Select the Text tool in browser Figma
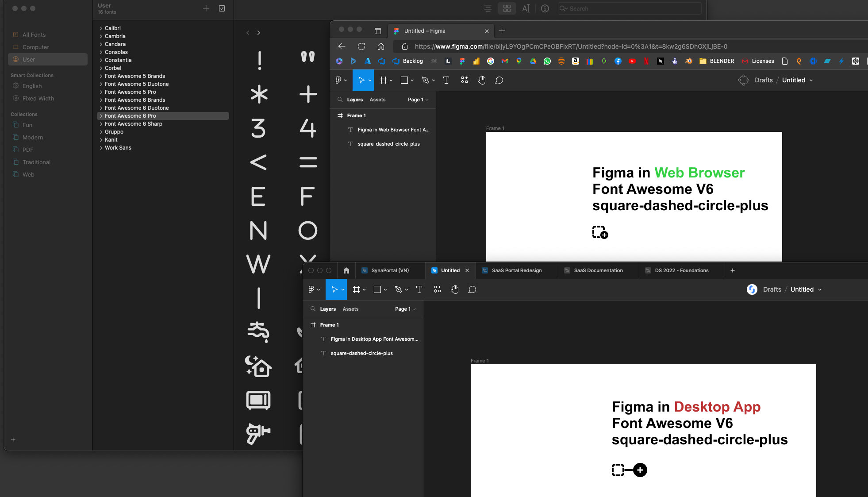 (x=446, y=80)
